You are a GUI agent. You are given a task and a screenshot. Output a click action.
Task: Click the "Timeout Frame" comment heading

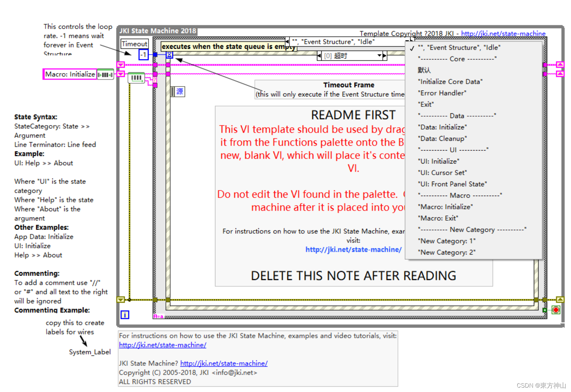(x=349, y=85)
